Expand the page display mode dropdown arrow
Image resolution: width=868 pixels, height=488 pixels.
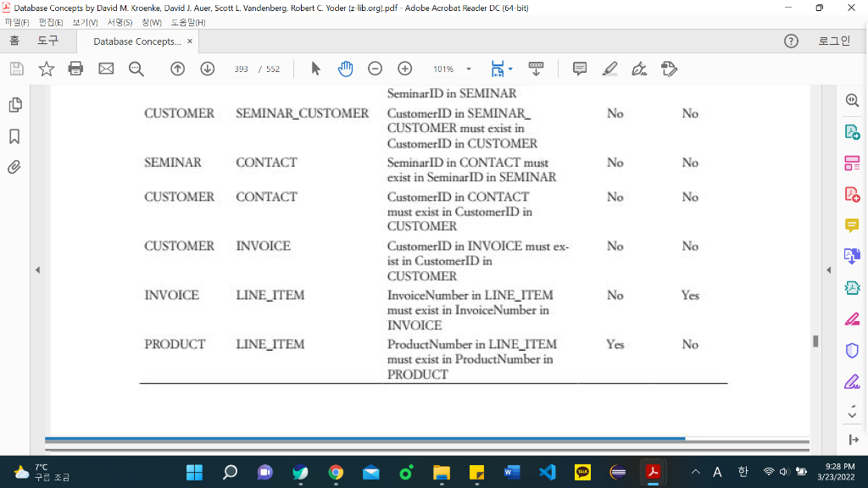(509, 69)
